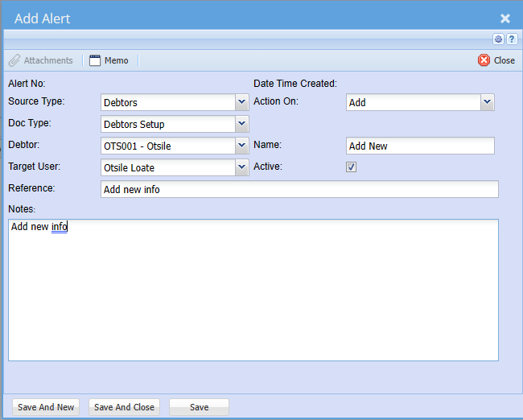Click the Save And New button
The image size is (523, 420).
[46, 407]
